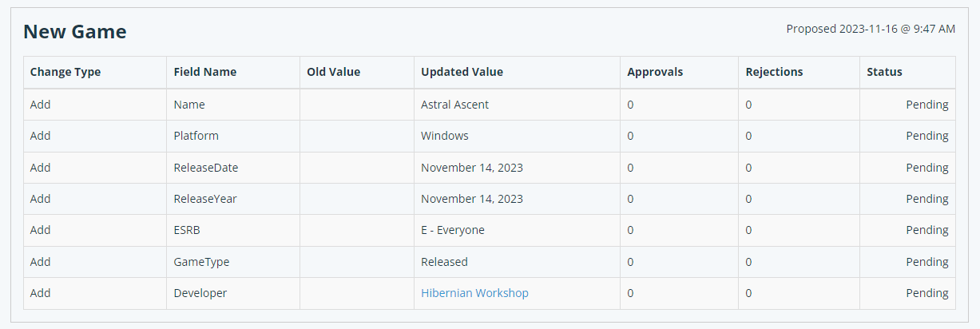980x329 pixels.
Task: Click the Old Value column header
Action: pyautogui.click(x=334, y=72)
